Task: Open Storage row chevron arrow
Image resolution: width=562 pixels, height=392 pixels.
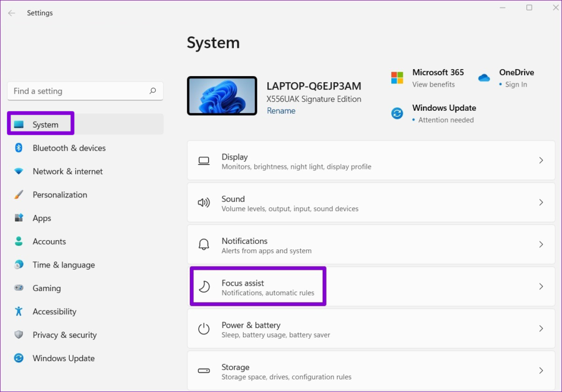Action: pos(541,371)
